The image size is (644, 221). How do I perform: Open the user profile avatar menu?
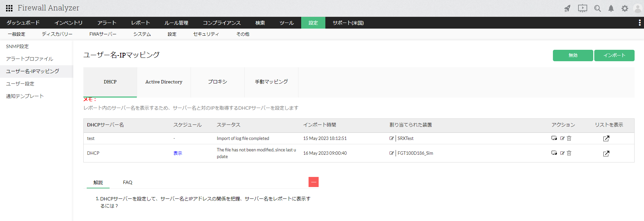pos(637,8)
